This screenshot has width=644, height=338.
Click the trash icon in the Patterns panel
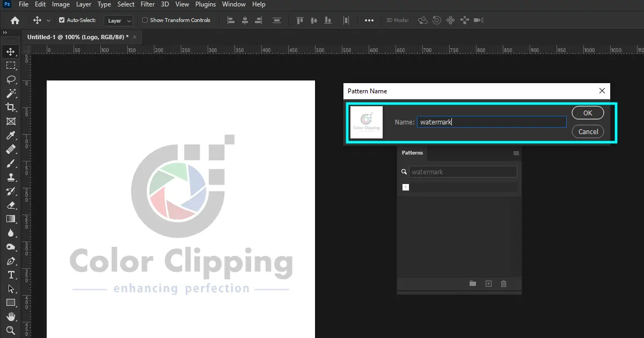503,283
